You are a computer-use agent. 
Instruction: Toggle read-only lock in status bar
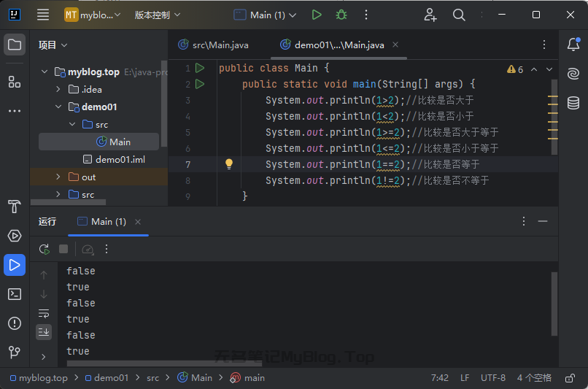[x=570, y=378]
